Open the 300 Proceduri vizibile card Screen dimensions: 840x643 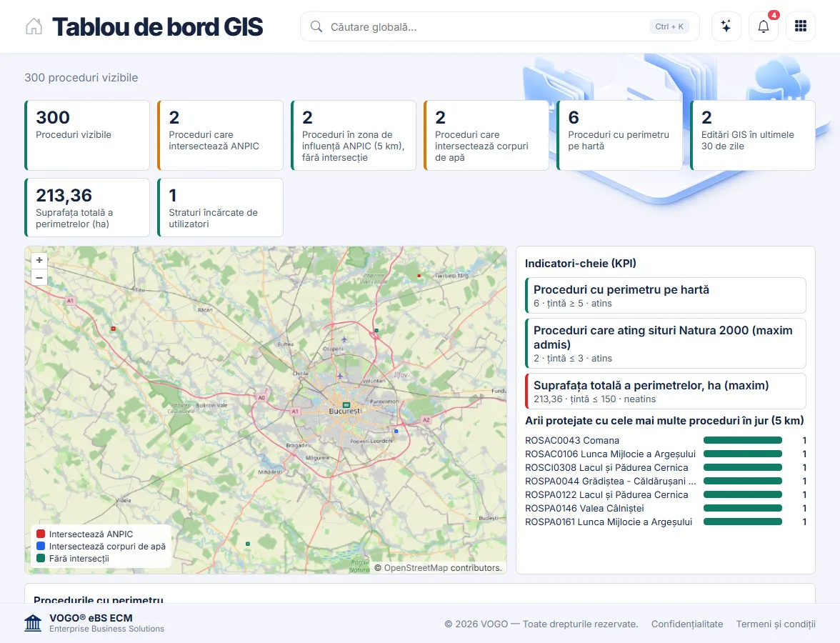point(87,135)
